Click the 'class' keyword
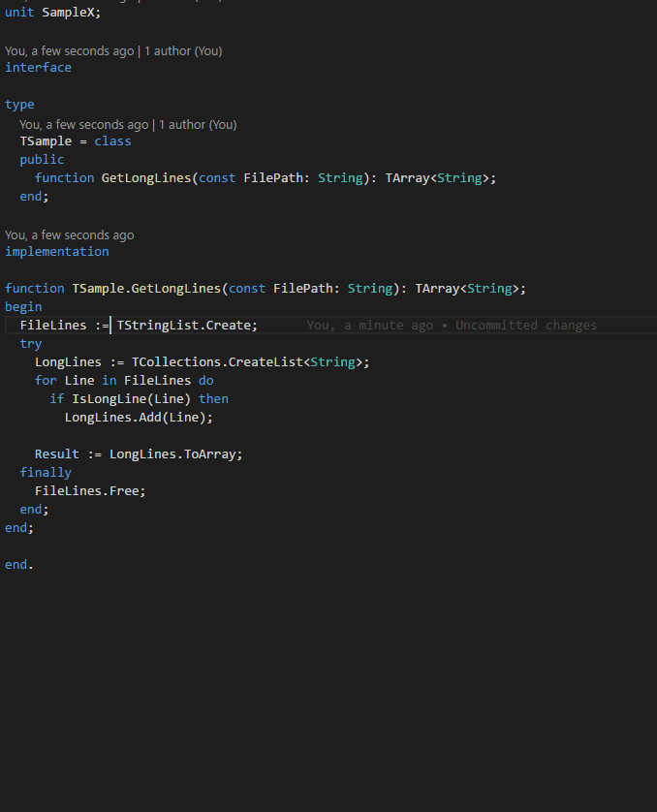Viewport: 657px width, 812px height. (112, 141)
